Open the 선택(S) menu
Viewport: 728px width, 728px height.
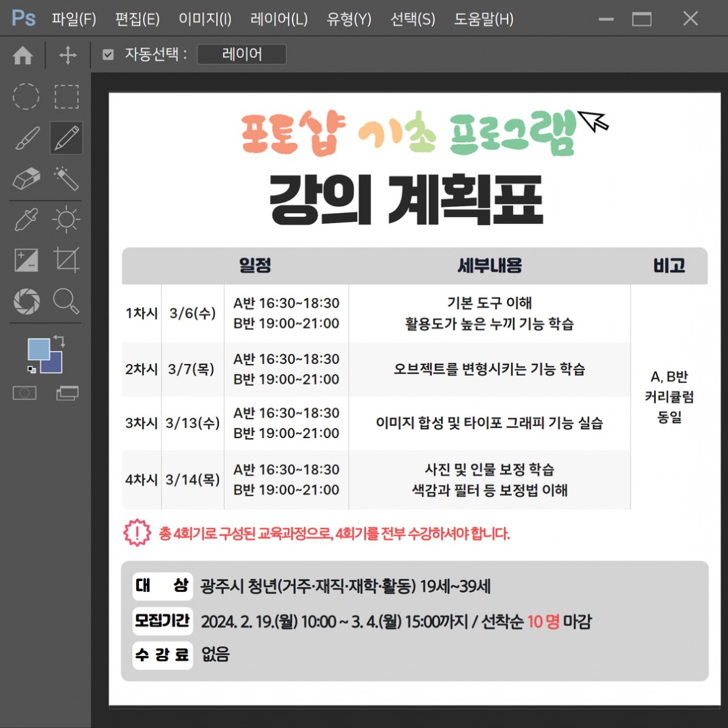pyautogui.click(x=412, y=19)
